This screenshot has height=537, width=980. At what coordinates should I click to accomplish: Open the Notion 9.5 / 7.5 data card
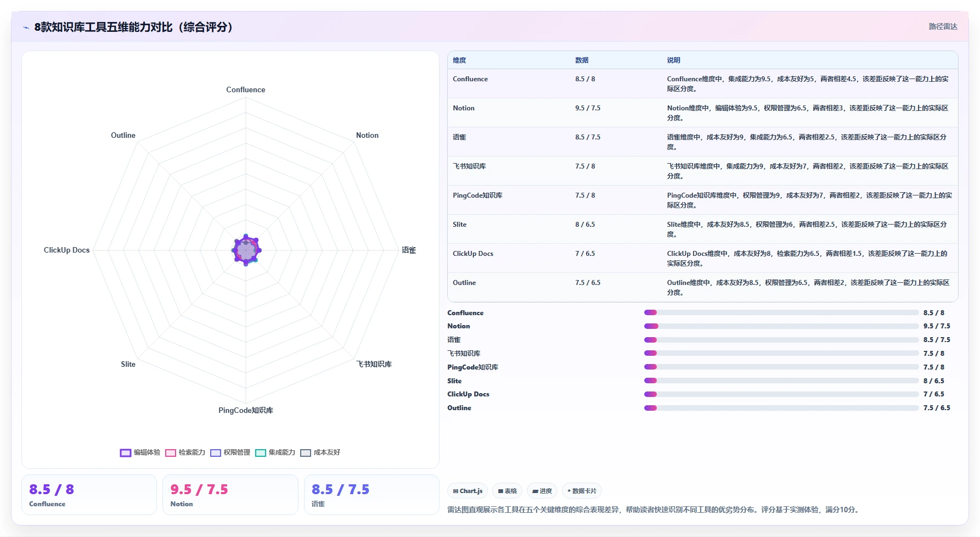click(230, 495)
